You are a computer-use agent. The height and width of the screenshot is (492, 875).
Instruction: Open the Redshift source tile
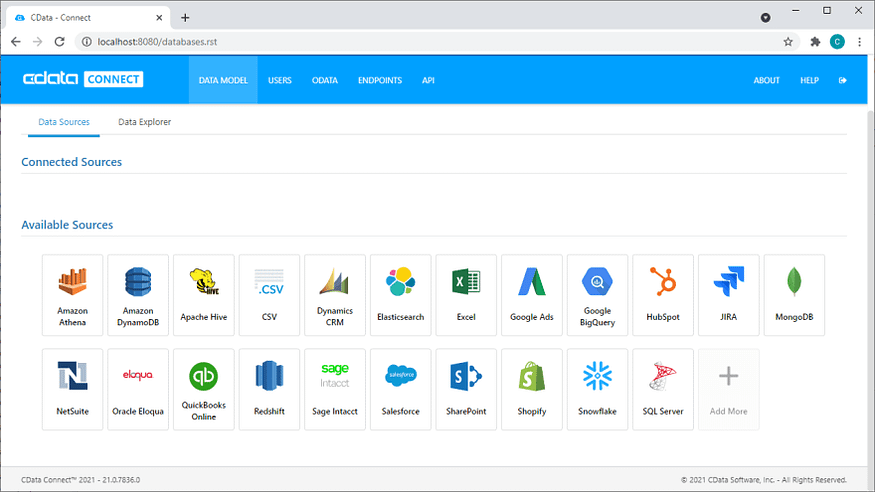click(269, 389)
